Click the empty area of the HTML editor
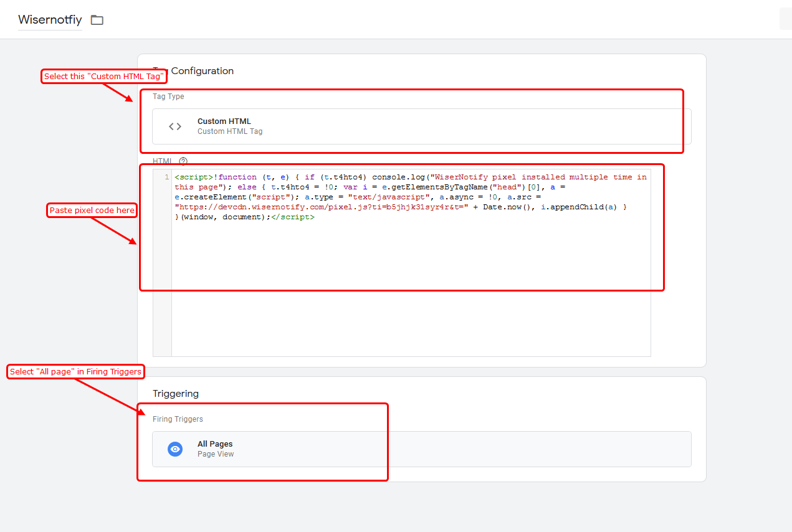Screen dimensions: 792x532 [411, 299]
